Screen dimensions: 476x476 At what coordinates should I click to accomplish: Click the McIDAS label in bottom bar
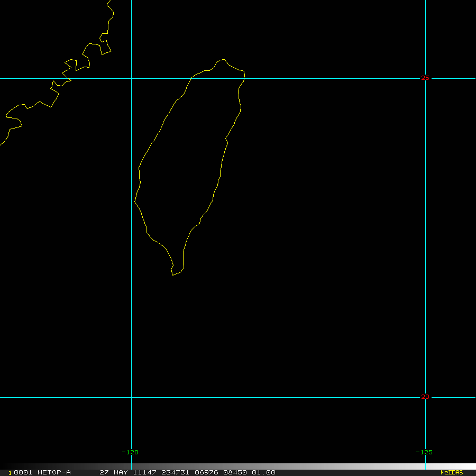451,472
